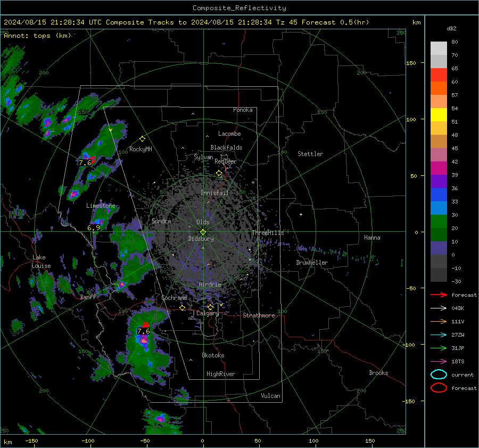Screen dimensions: 479x448
Task: Select the green 31JP arrow legend entry
Action: click(439, 348)
